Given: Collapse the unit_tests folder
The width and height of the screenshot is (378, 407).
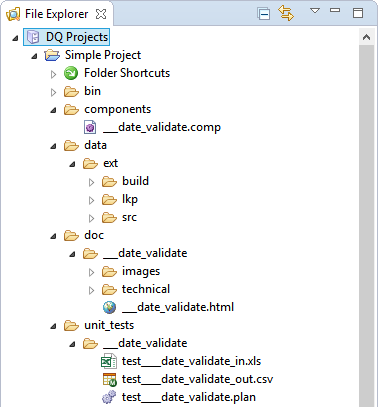Looking at the screenshot, I should tap(53, 326).
